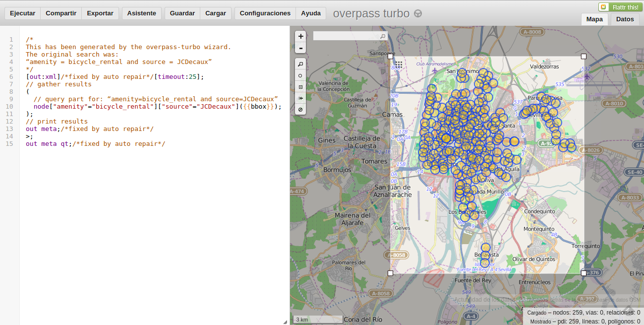Switch to the Datos tab

[625, 19]
